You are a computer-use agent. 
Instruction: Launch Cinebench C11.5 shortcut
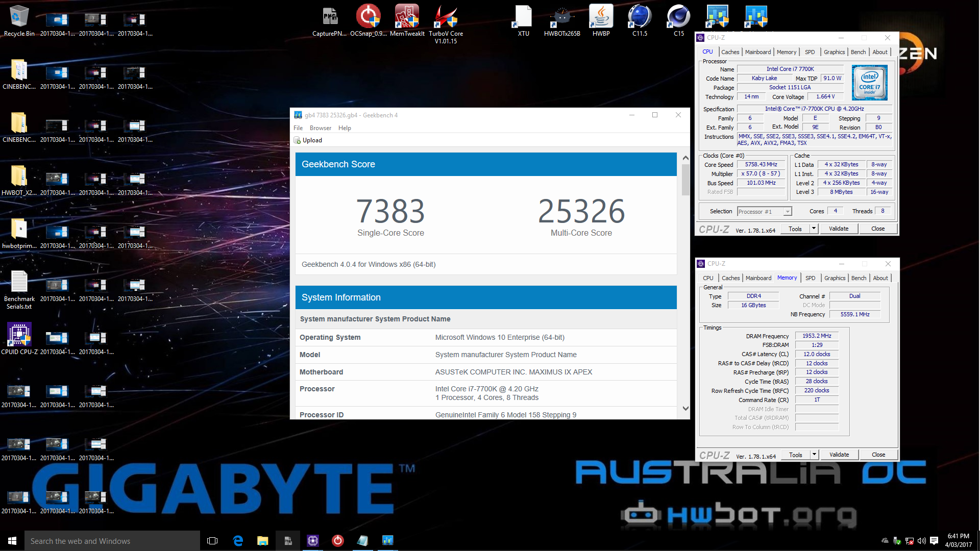tap(640, 20)
